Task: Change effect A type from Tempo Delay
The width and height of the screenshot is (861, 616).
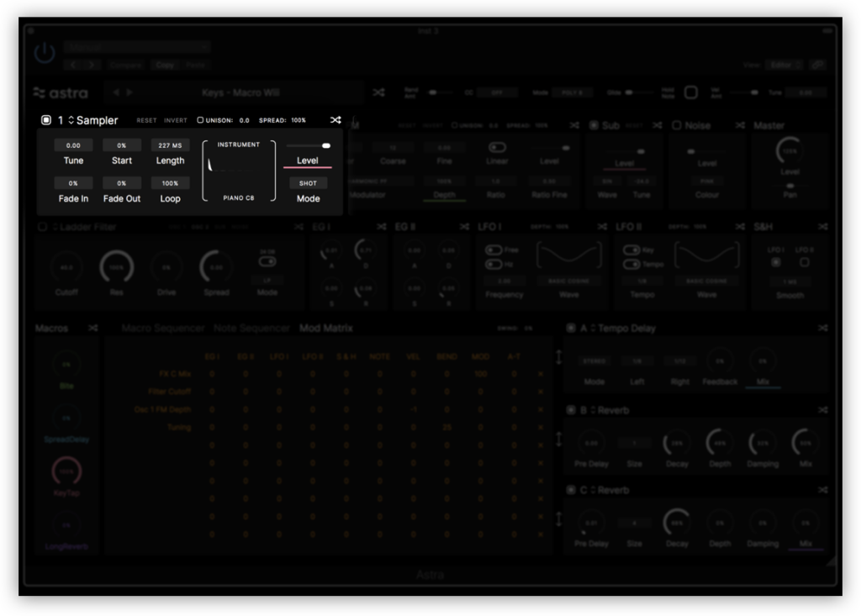Action: coord(592,329)
